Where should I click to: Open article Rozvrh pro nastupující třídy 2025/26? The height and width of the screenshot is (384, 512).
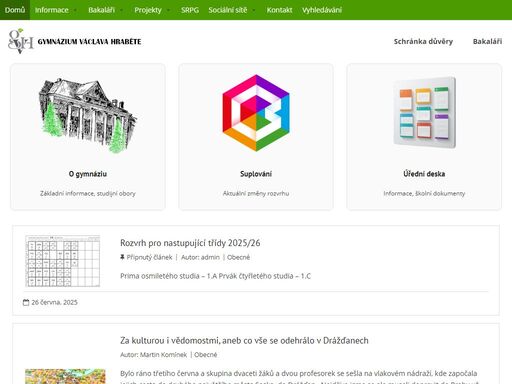pos(190,243)
